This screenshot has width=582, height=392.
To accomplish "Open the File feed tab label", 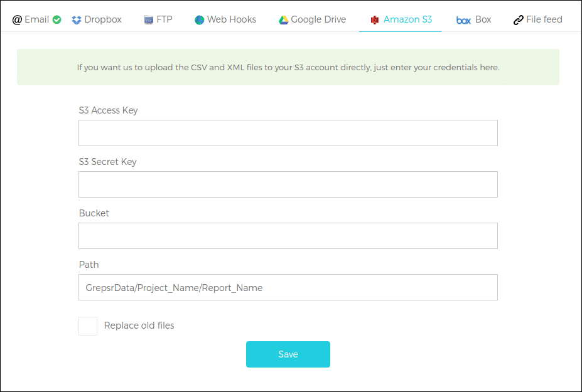I will click(544, 19).
